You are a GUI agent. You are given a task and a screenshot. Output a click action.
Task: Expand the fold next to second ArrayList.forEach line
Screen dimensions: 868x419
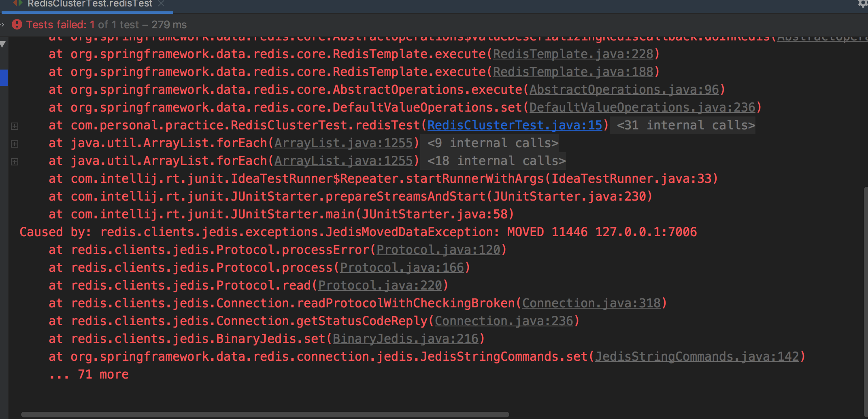pos(15,161)
